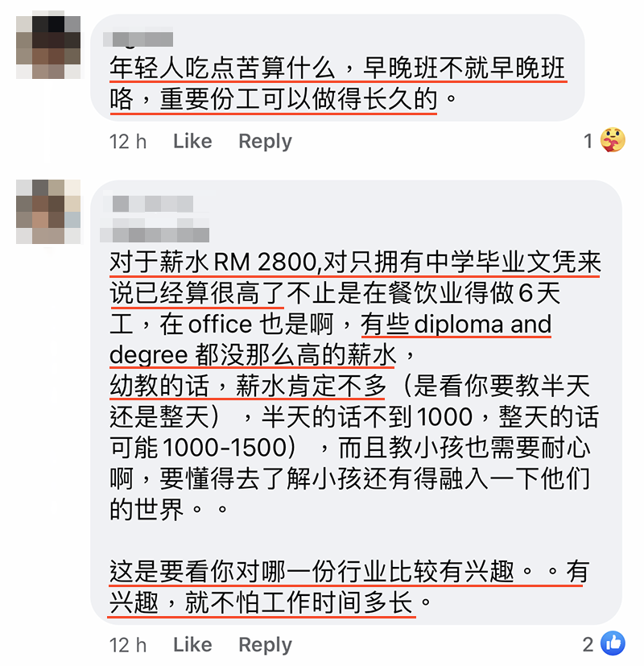Screen dimensions: 644x666
Task: Click the text line 年轻人吃点苦算什么
Action: tap(222, 68)
